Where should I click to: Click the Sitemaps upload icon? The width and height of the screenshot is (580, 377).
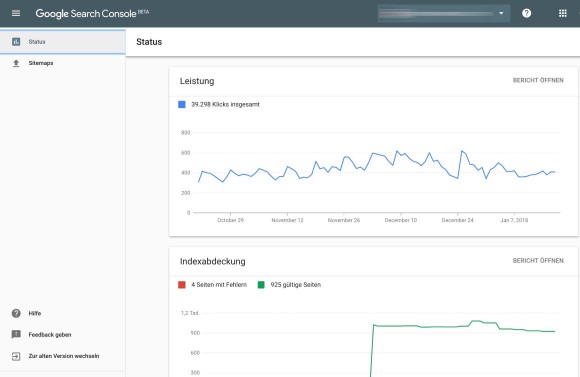coord(16,63)
